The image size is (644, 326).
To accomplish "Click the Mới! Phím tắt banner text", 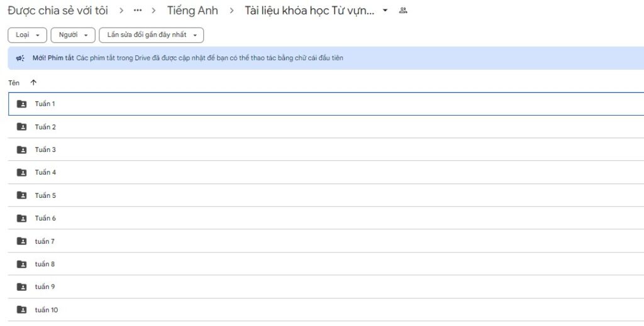I will click(x=53, y=58).
